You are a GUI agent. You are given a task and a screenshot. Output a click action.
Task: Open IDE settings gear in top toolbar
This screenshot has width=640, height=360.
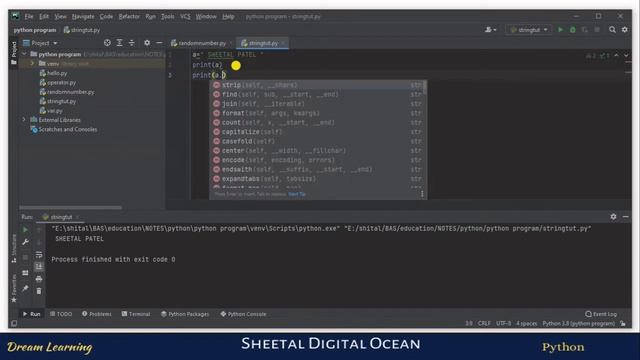(x=624, y=30)
